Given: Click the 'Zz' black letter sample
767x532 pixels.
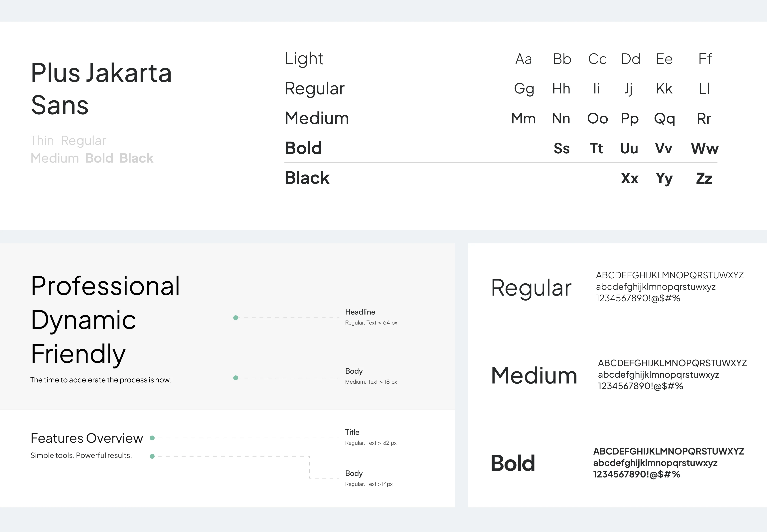Looking at the screenshot, I should 704,178.
